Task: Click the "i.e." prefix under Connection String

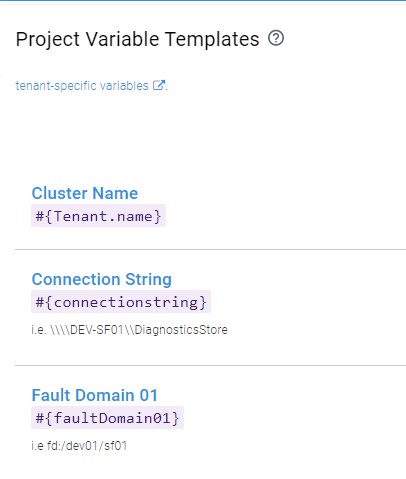Action: click(39, 330)
